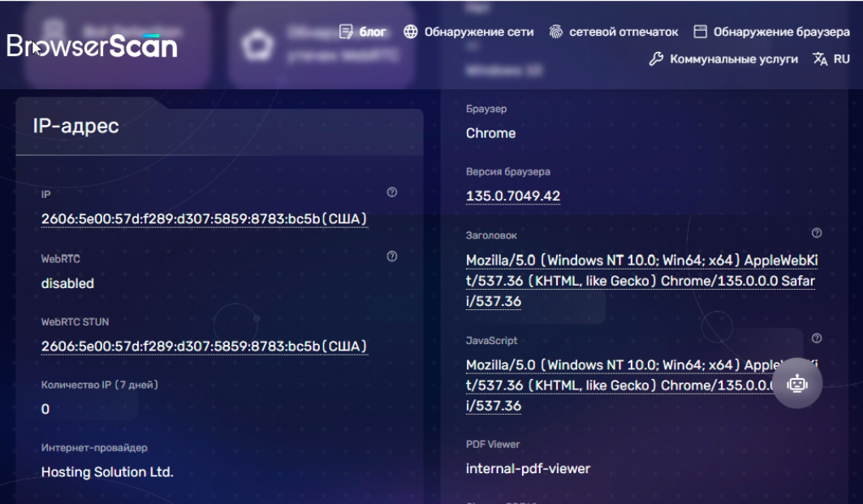Click the translate icon next to RU

click(x=820, y=59)
